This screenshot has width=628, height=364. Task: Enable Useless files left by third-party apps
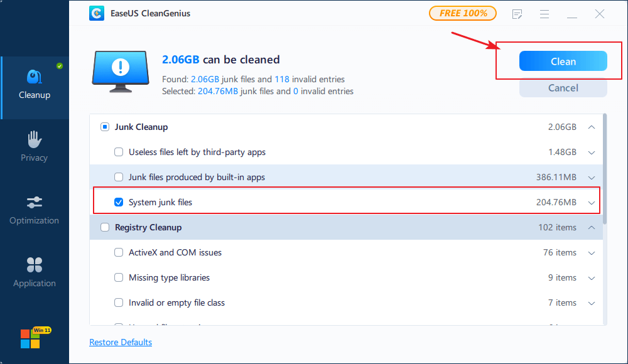(x=119, y=152)
